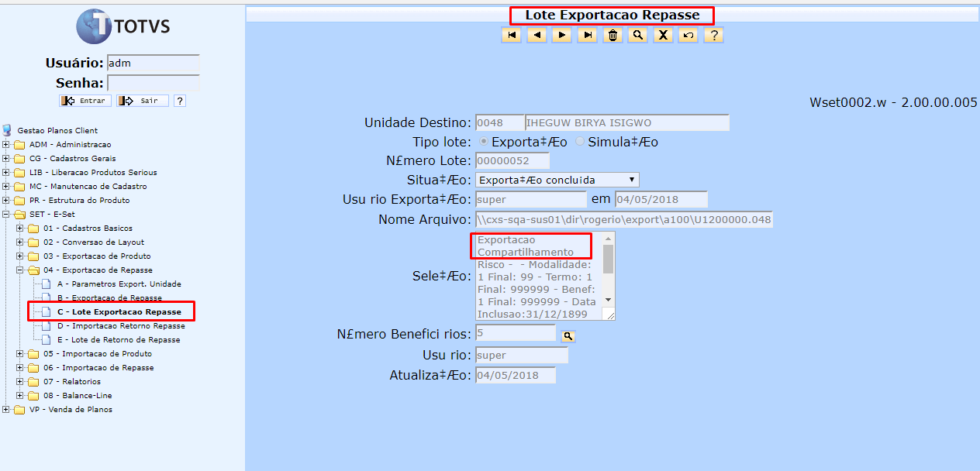Click magnifier beside Número Beneficiários field
This screenshot has width=980, height=471.
pyautogui.click(x=568, y=336)
